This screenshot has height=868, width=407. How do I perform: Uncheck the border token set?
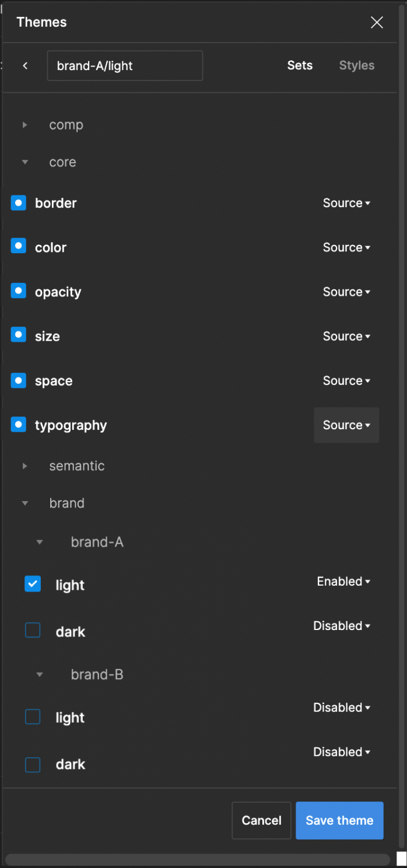coord(18,202)
